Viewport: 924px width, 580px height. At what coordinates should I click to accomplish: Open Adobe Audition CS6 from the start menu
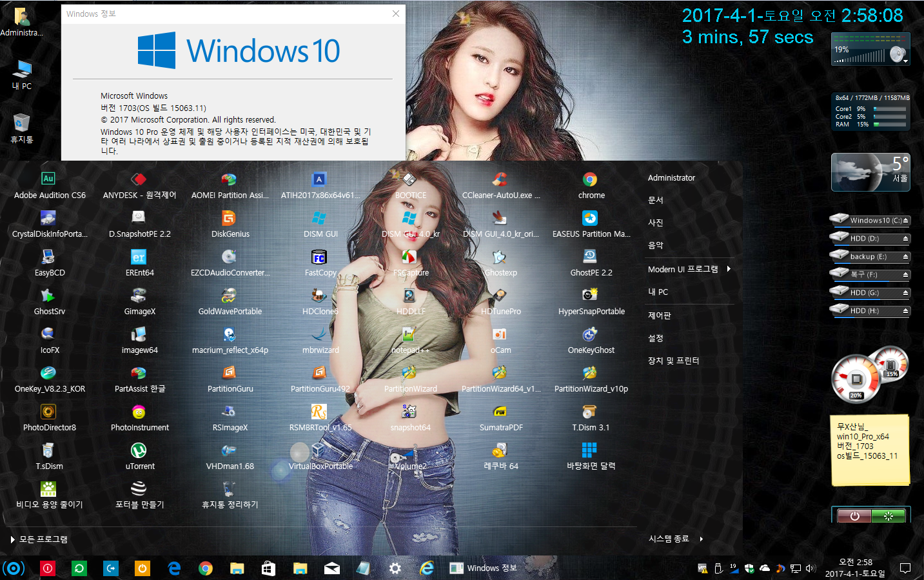click(x=49, y=186)
